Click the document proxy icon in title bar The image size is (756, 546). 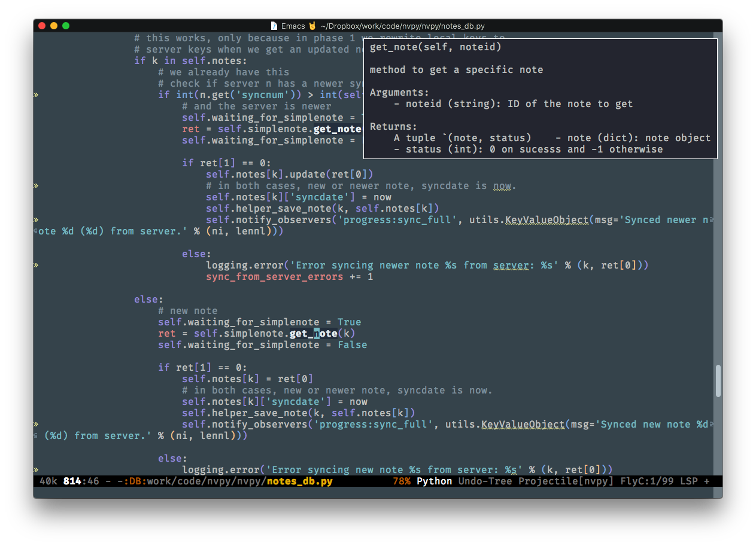[x=274, y=26]
